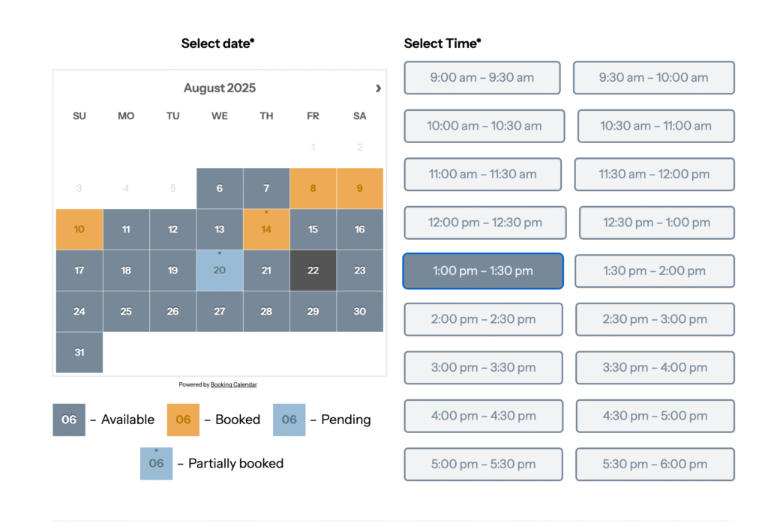Choose August 6 in calendar
This screenshot has width=768, height=532.
[x=219, y=188]
